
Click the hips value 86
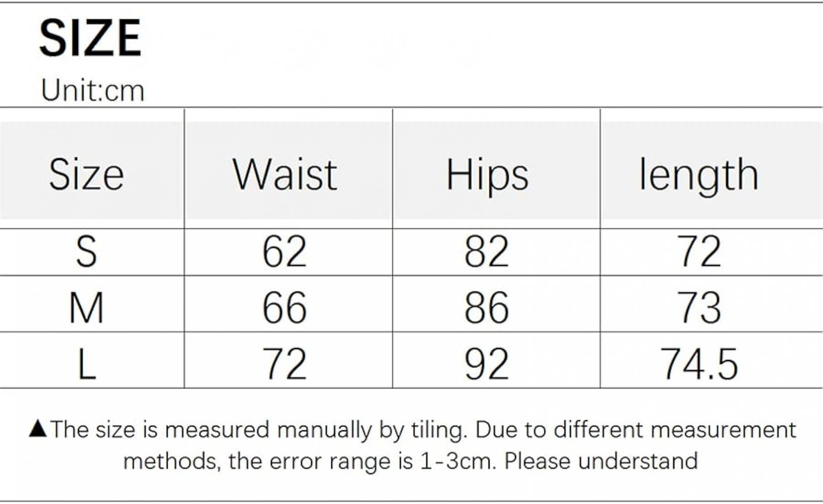click(x=487, y=308)
